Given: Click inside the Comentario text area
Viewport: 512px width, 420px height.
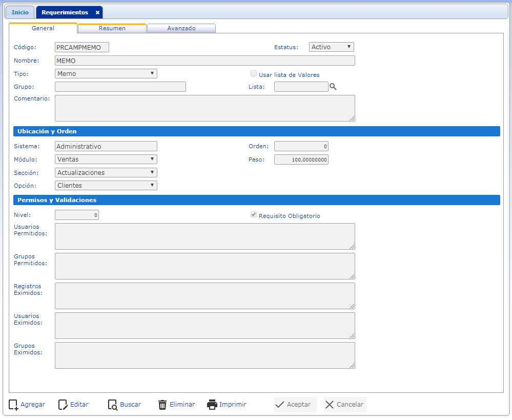Looking at the screenshot, I should [x=204, y=108].
